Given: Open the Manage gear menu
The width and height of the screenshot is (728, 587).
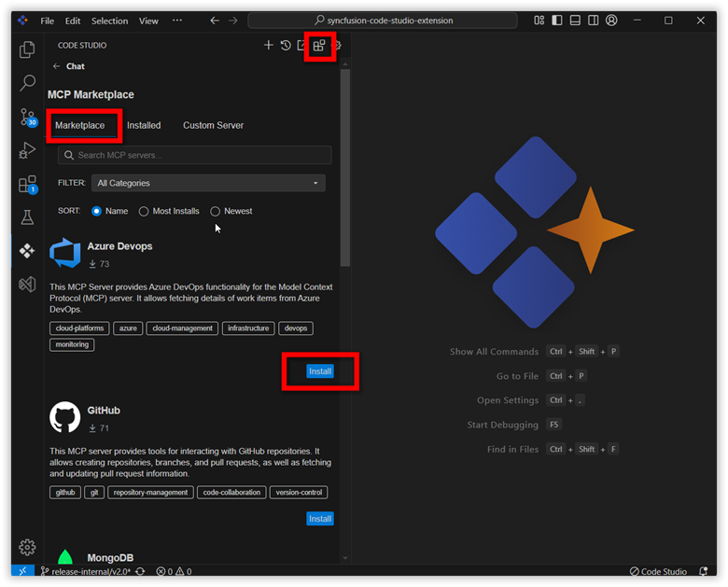Looking at the screenshot, I should [x=27, y=547].
